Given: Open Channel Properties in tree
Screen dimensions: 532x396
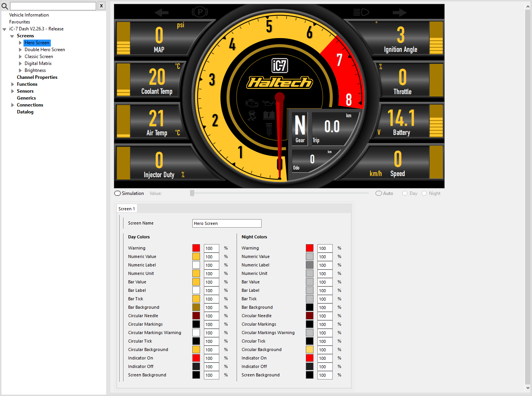Looking at the screenshot, I should point(37,77).
